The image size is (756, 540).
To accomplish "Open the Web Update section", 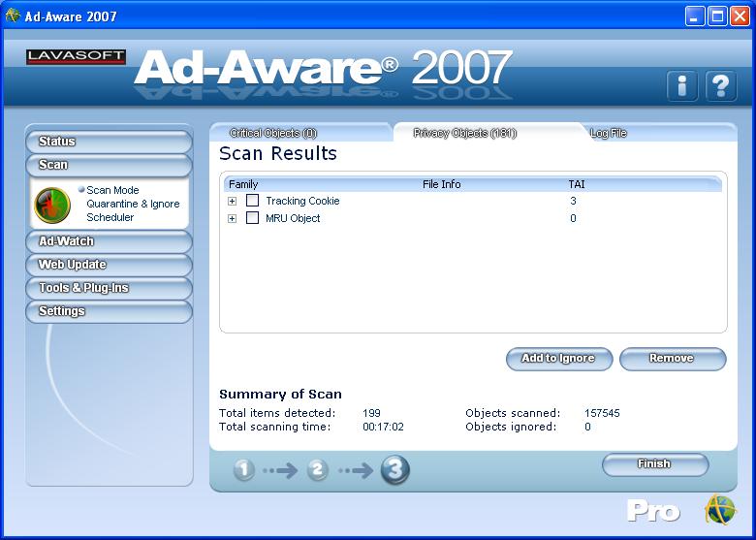I will [109, 265].
